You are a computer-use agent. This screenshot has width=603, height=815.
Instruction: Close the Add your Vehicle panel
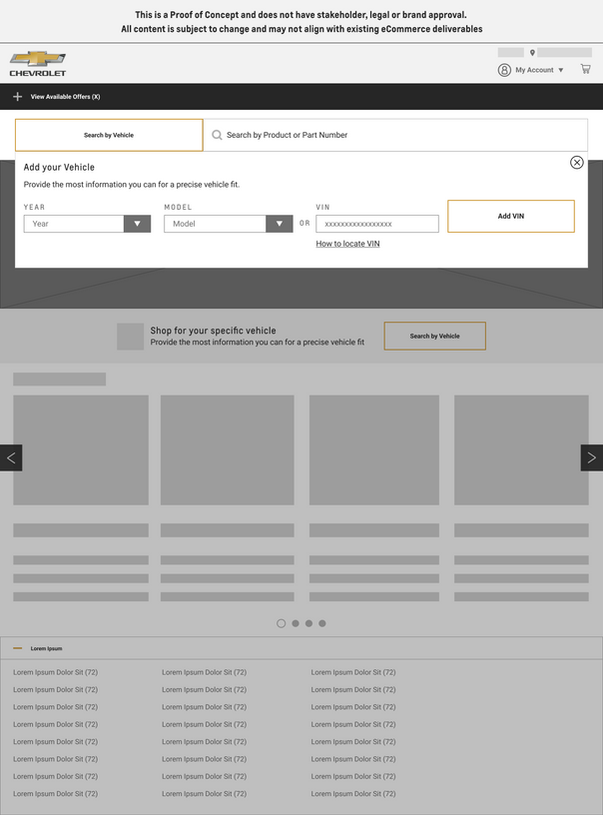[x=576, y=162]
